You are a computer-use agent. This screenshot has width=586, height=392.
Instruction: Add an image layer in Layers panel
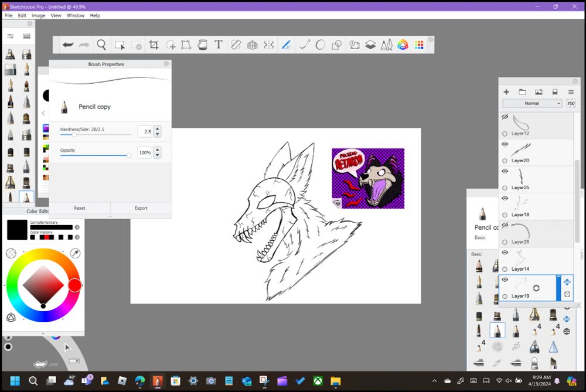tap(539, 92)
